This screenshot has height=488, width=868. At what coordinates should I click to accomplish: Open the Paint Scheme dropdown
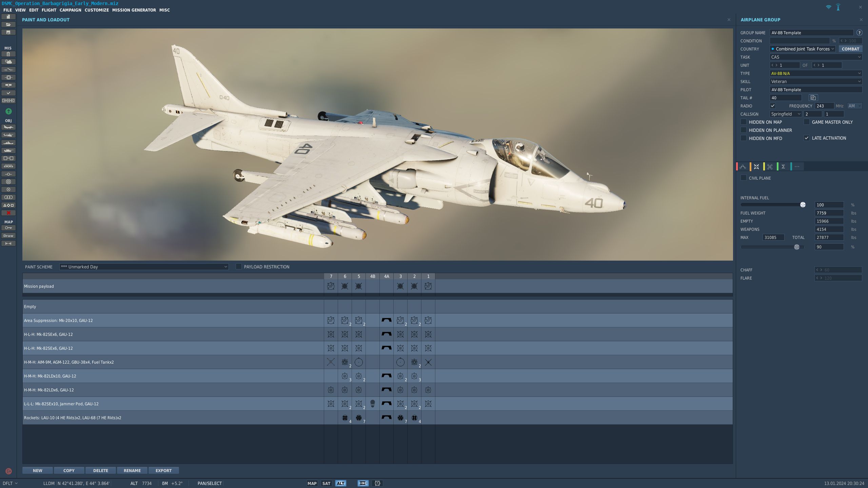point(144,267)
